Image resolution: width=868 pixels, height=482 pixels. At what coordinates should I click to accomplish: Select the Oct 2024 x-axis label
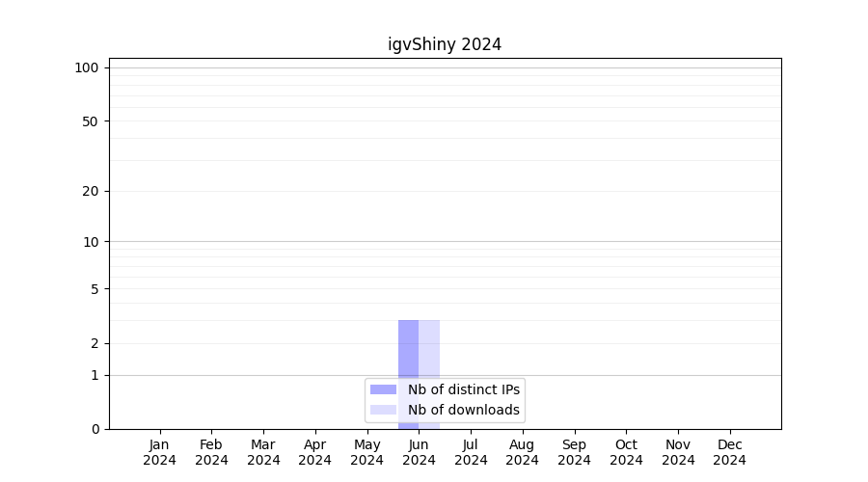(626, 452)
